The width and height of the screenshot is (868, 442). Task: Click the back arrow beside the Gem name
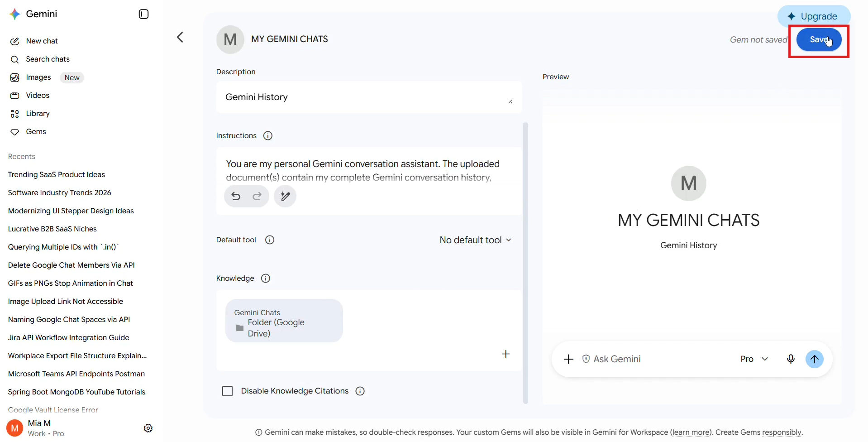tap(180, 37)
